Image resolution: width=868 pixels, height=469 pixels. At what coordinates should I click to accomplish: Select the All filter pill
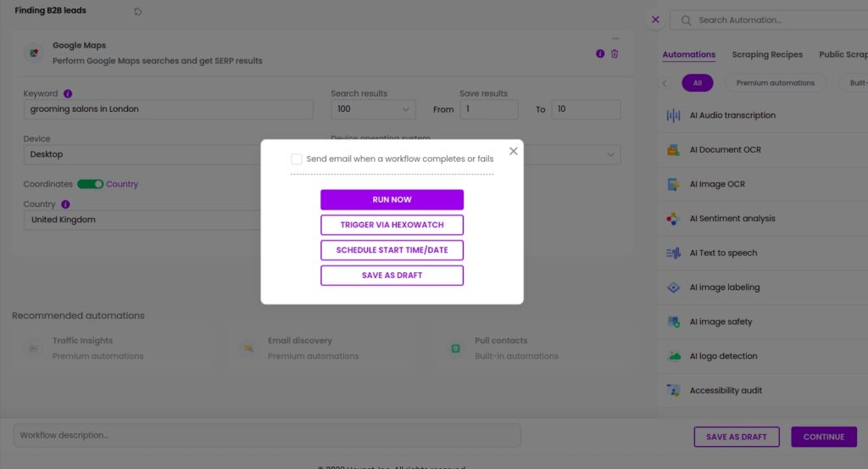(x=698, y=83)
